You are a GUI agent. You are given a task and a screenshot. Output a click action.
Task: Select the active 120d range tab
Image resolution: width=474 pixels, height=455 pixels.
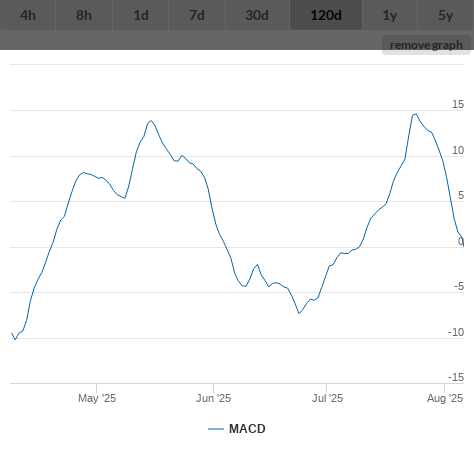click(326, 15)
